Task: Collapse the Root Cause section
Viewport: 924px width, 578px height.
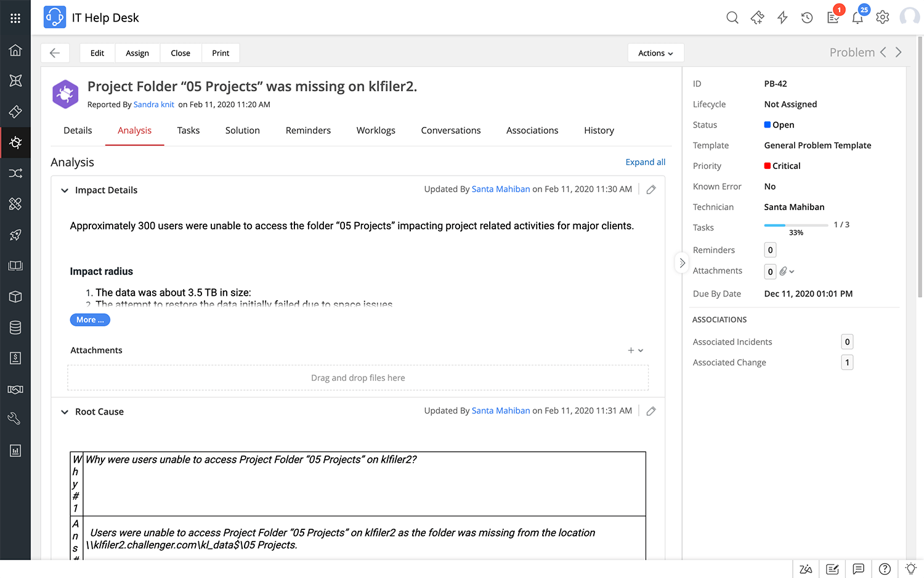Action: click(65, 412)
